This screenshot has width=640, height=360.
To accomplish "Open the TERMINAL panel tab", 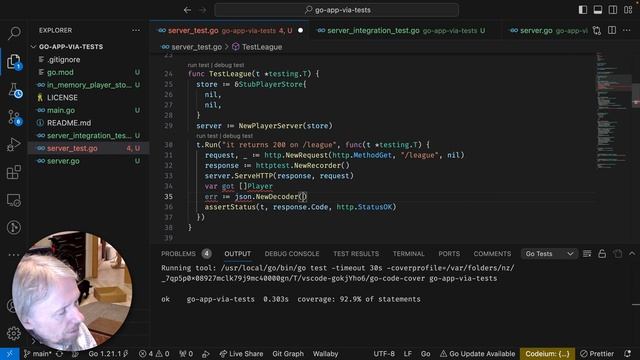I will pos(409,254).
